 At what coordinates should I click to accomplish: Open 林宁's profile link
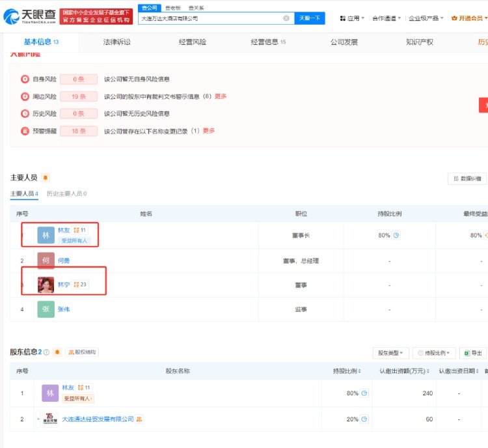64,285
